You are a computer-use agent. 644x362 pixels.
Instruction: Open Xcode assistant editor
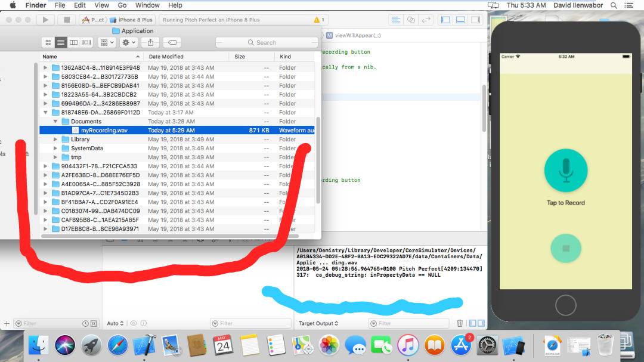click(x=411, y=20)
